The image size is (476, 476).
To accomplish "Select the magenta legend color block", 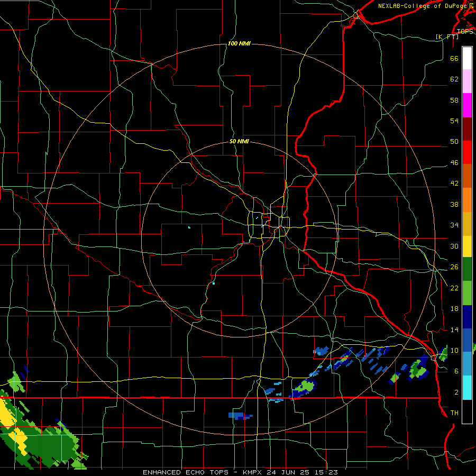I will (x=467, y=105).
